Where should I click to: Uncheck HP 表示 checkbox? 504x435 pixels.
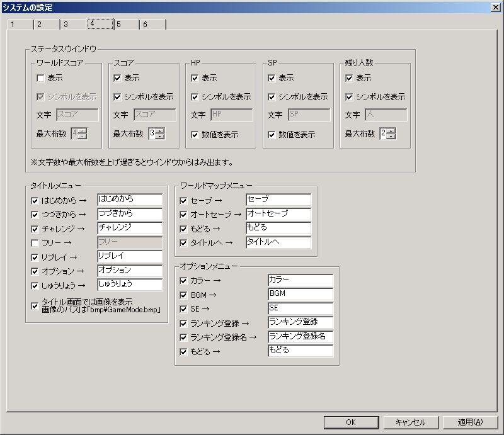(x=195, y=78)
